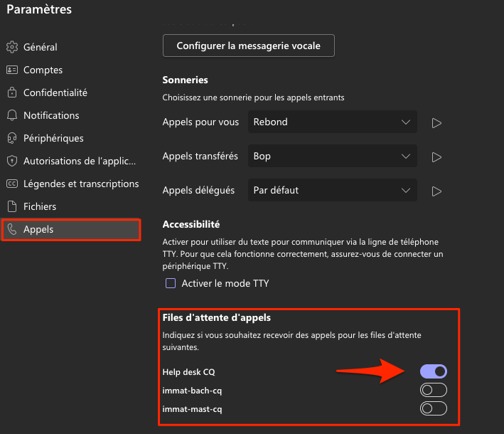Play the Appels délégués ringtone preview
This screenshot has width=504, height=434.
tap(437, 191)
